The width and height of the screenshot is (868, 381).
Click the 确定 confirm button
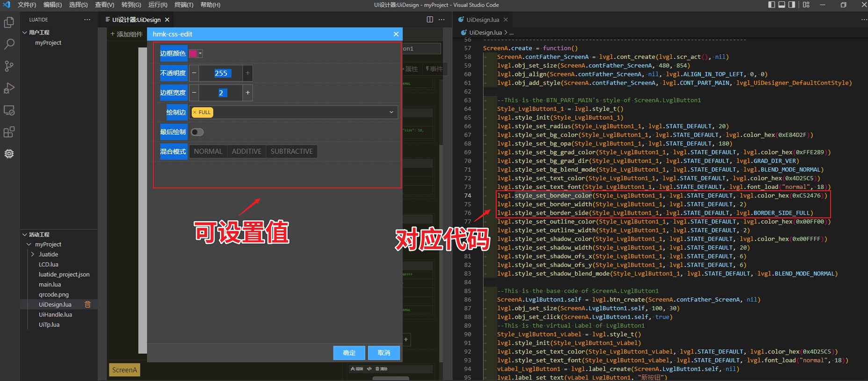(x=349, y=352)
